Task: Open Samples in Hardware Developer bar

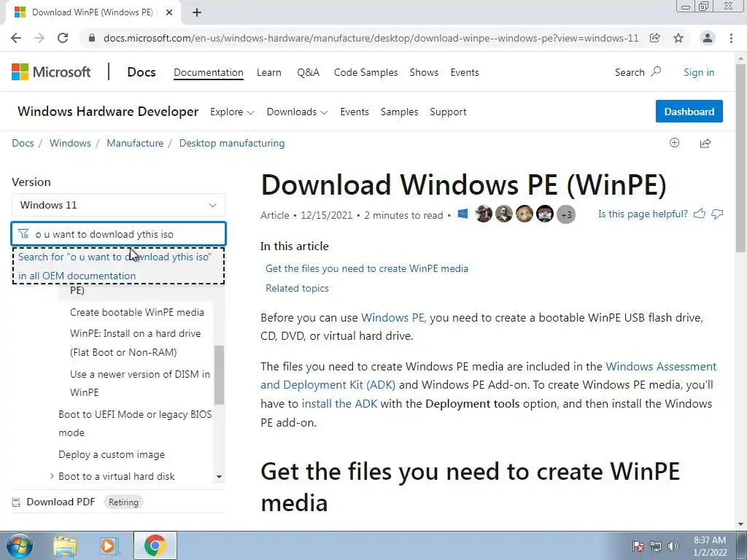Action: tap(399, 112)
